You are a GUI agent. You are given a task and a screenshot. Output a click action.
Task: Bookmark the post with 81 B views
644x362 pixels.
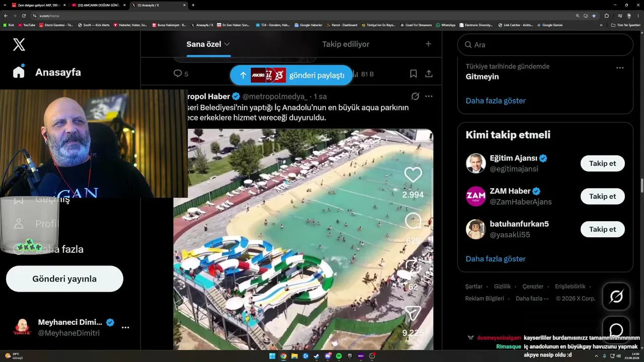413,74
